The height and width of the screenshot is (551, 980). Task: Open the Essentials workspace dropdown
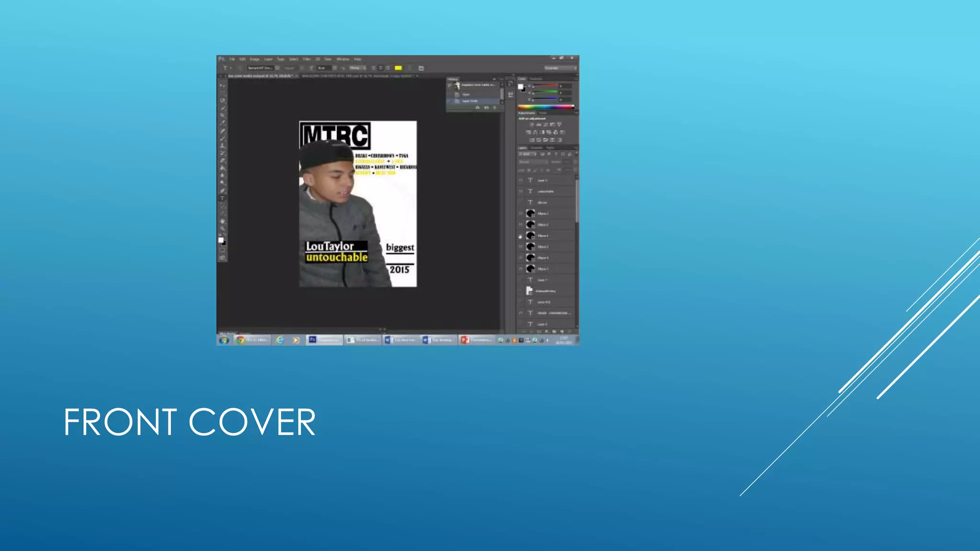560,68
